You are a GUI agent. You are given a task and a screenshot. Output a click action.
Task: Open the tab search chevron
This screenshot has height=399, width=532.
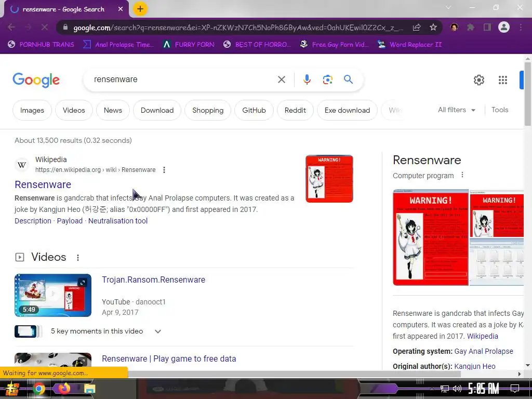pos(448,7)
